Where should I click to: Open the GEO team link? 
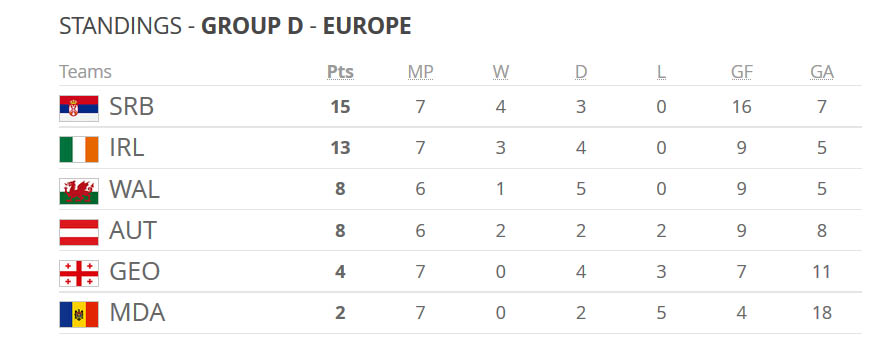coord(134,272)
